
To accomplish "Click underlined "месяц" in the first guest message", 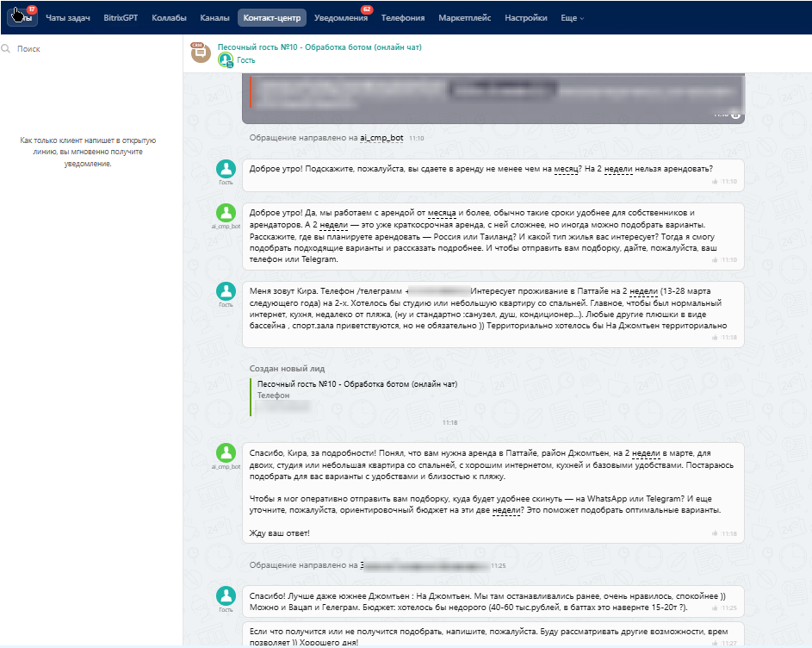I will click(566, 169).
